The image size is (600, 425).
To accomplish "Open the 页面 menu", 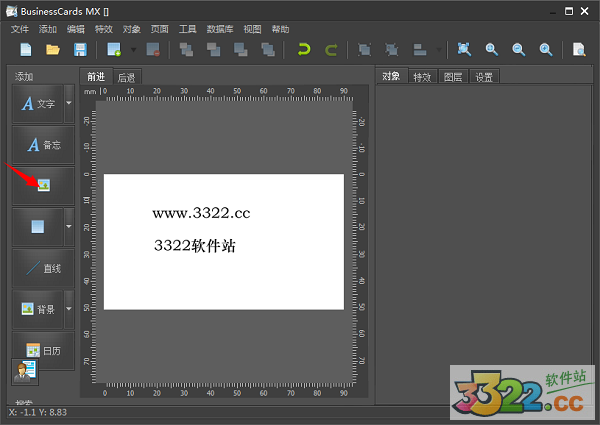I will tap(160, 29).
